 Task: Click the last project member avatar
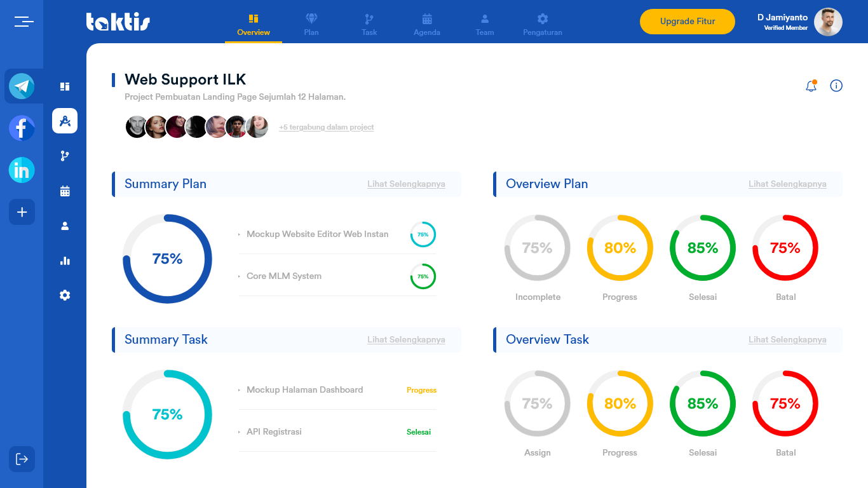pos(257,127)
